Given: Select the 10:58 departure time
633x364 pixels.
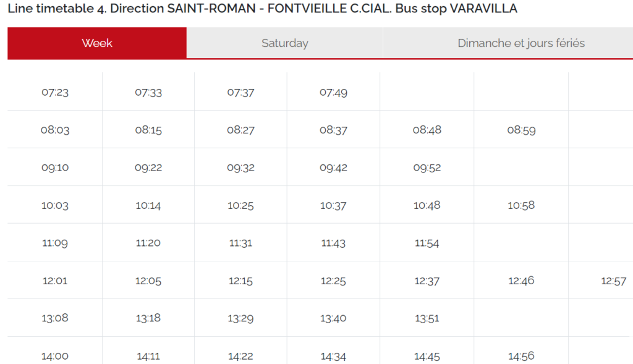Looking at the screenshot, I should click(521, 205).
